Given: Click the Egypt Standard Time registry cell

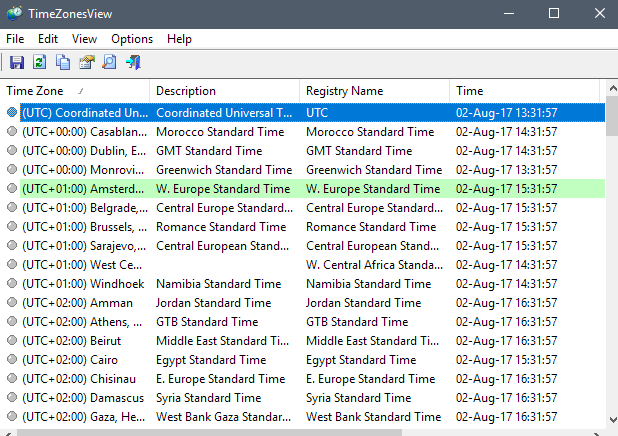Looking at the screenshot, I should click(361, 360).
